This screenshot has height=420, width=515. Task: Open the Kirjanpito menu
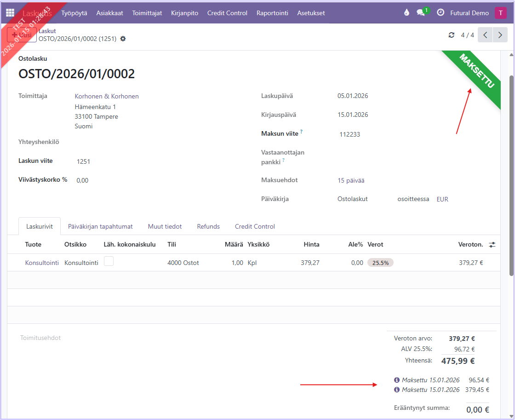point(184,13)
